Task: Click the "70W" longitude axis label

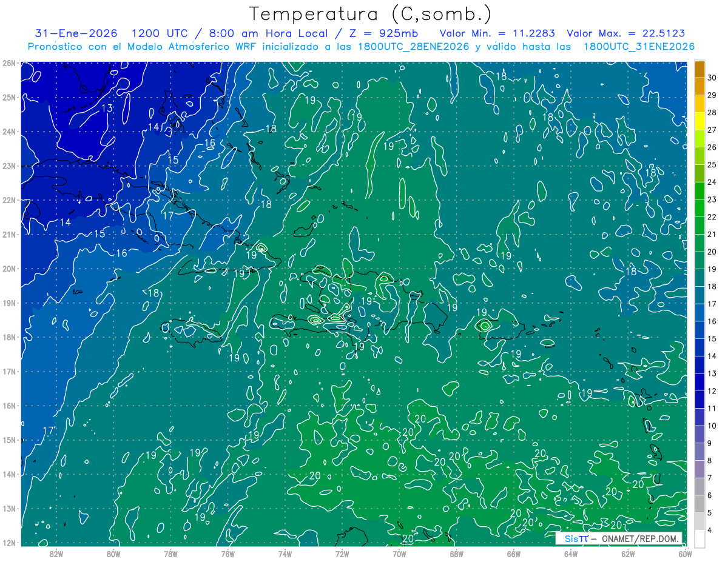Action: click(399, 553)
